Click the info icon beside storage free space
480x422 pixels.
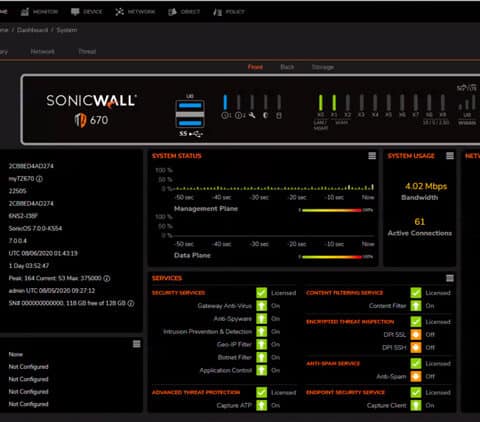pos(131,303)
